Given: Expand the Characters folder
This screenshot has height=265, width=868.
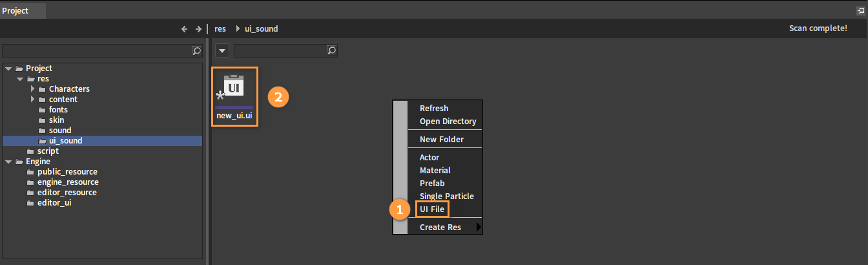Looking at the screenshot, I should pos(32,89).
